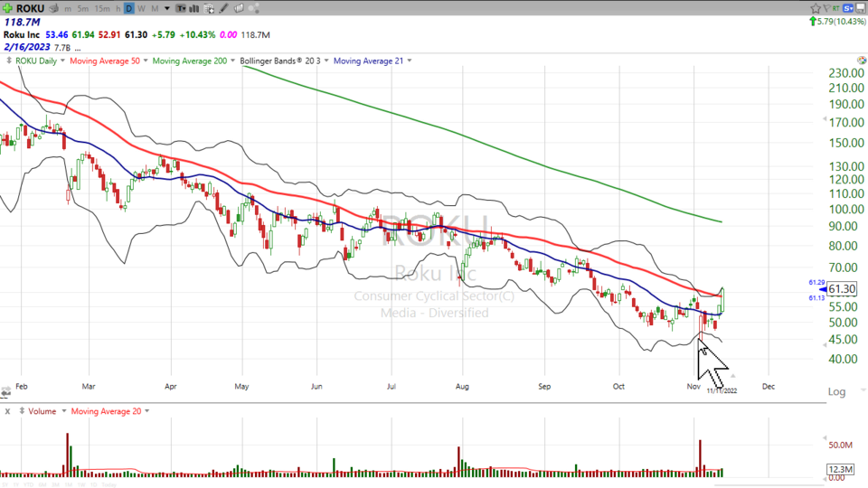Click the ROKU ticker symbol

pos(30,8)
